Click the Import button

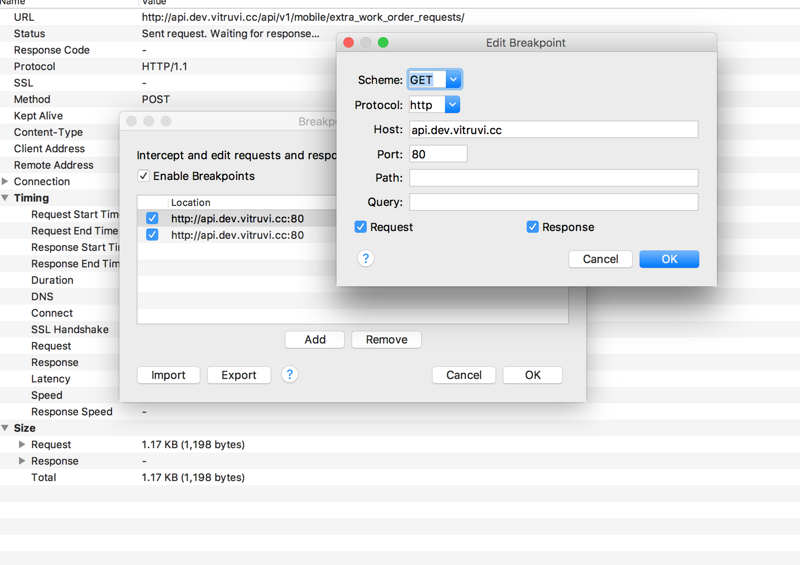(x=168, y=375)
